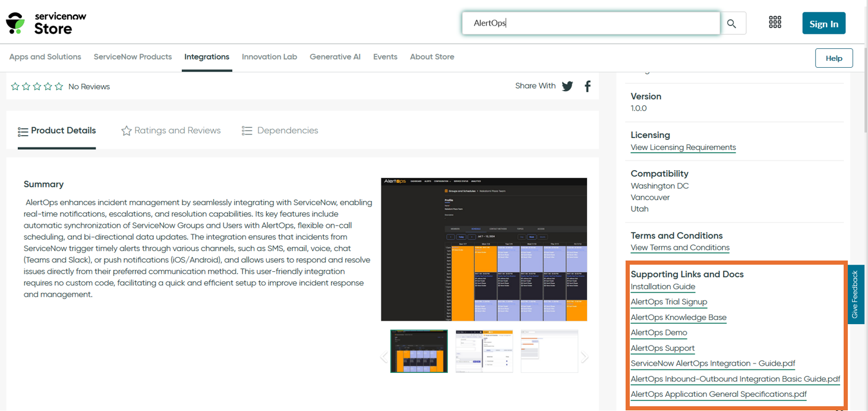The width and height of the screenshot is (868, 411).
Task: Share the listing via the Facebook icon
Action: pos(587,86)
